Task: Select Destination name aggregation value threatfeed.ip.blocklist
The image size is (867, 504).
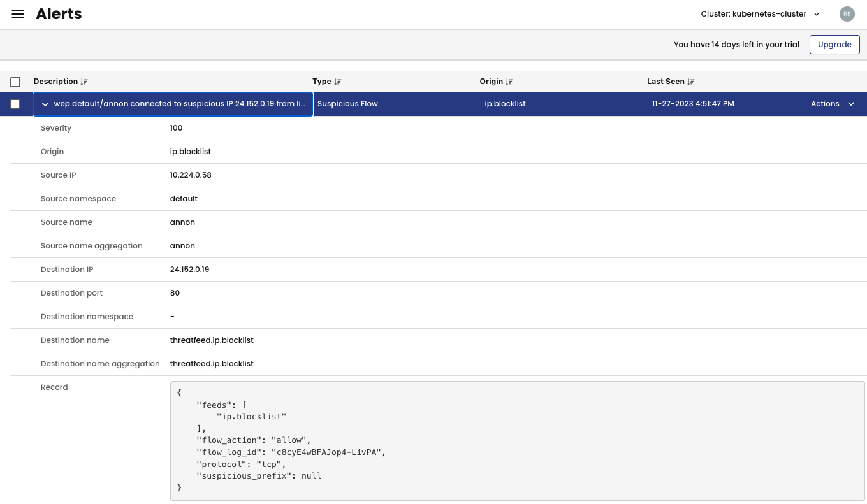Action: pos(212,364)
